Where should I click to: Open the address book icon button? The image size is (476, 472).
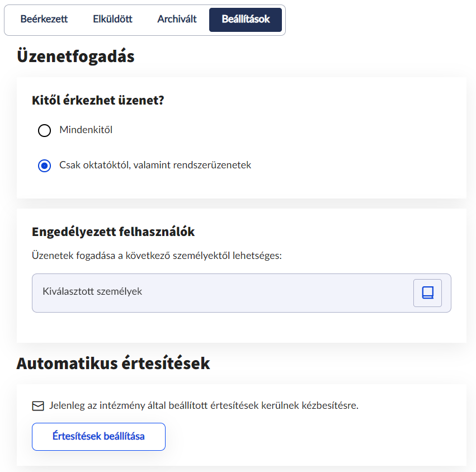pos(427,292)
